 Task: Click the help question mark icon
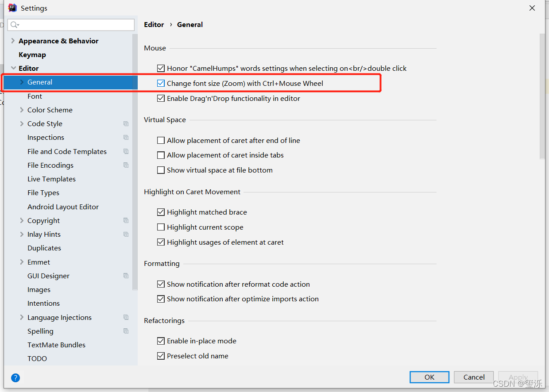click(15, 378)
